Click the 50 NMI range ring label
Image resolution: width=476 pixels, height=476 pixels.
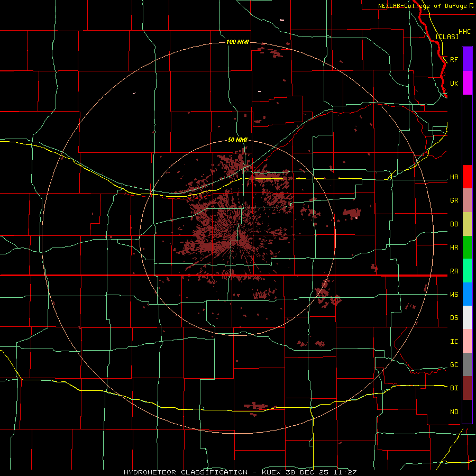pos(237,140)
